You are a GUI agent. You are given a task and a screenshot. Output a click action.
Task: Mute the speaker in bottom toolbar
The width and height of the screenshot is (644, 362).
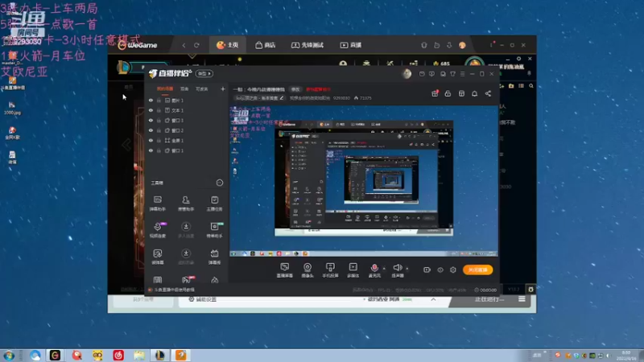tap(397, 268)
